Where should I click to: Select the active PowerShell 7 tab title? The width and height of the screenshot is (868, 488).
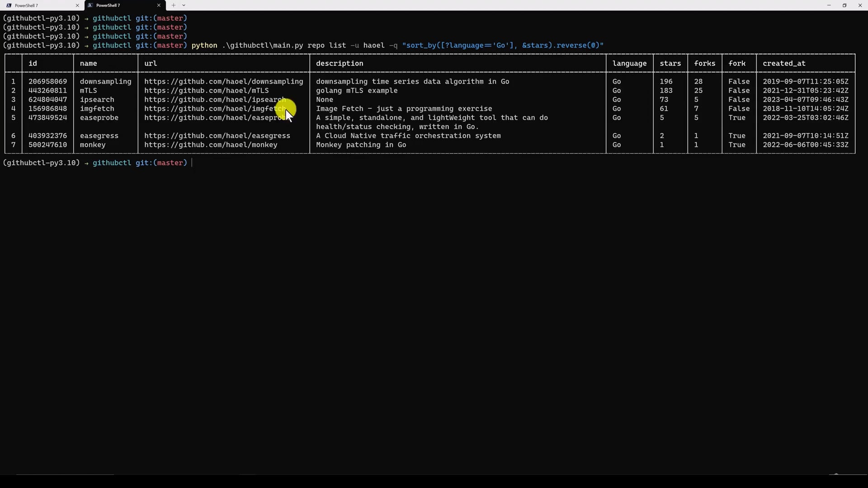(108, 5)
